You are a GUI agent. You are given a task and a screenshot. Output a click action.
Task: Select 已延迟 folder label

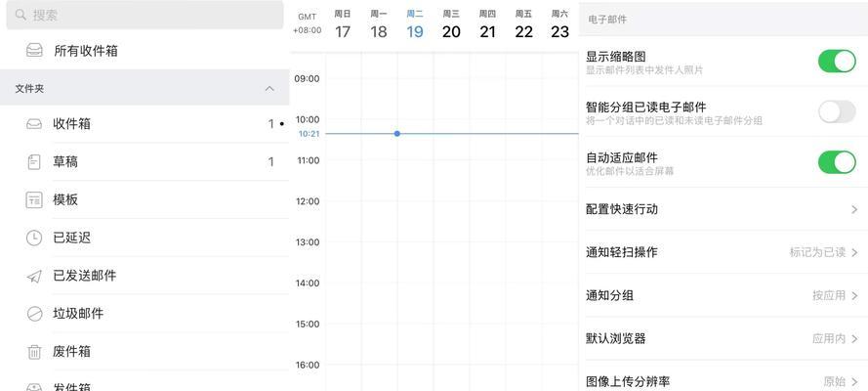coord(72,239)
